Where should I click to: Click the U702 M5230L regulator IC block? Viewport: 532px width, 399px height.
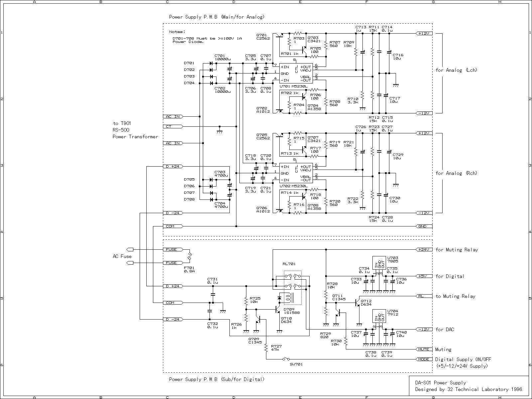pyautogui.click(x=296, y=173)
